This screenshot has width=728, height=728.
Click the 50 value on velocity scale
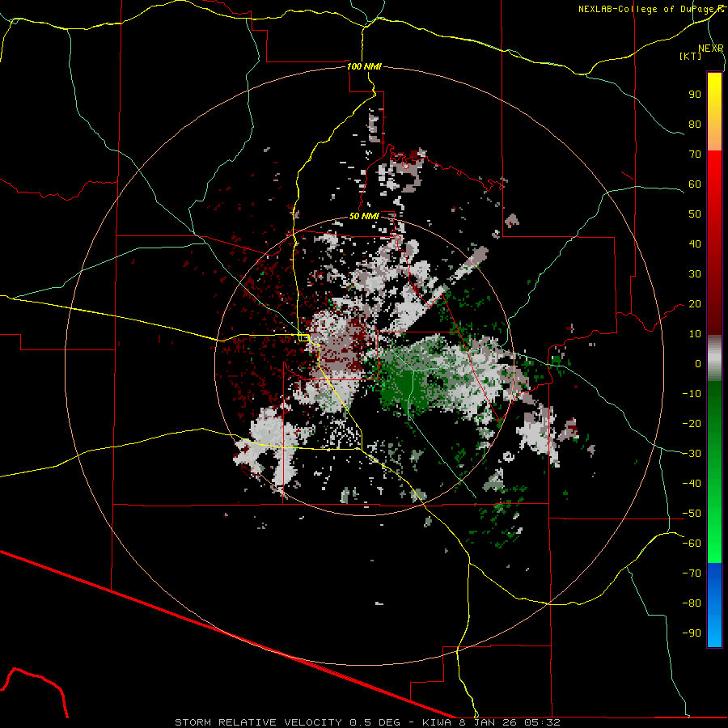pos(695,214)
